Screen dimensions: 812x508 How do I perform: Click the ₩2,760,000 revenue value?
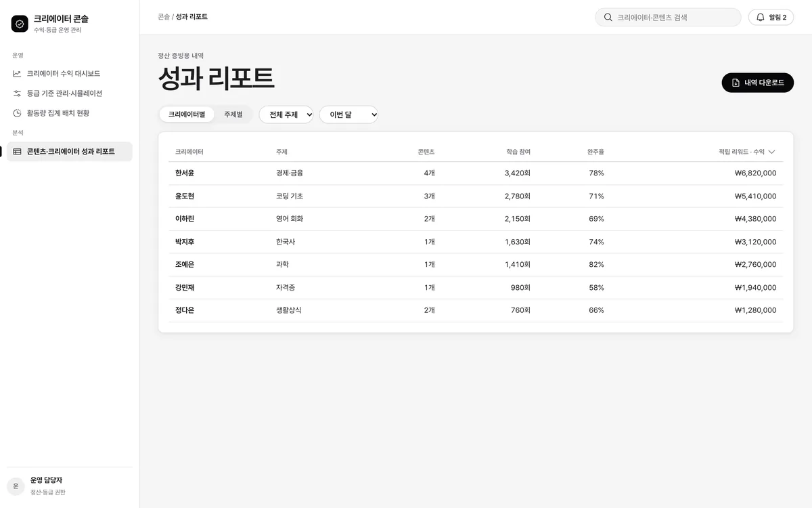point(755,265)
